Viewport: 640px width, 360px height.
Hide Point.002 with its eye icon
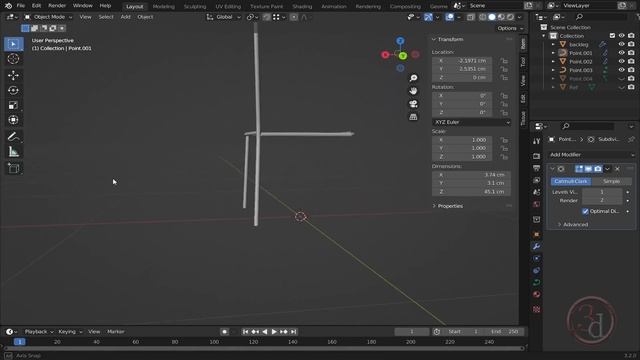[621, 61]
